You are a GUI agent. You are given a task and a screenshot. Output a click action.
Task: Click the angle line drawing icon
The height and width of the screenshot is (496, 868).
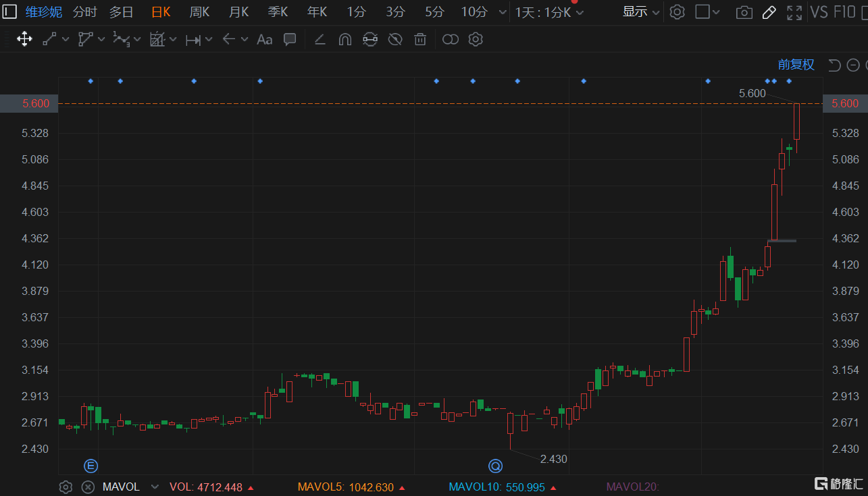(320, 39)
